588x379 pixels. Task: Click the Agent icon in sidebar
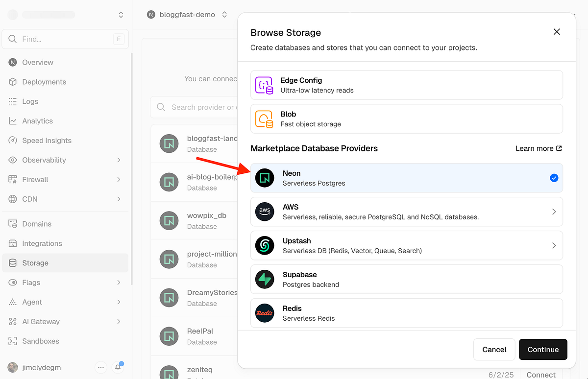point(13,302)
